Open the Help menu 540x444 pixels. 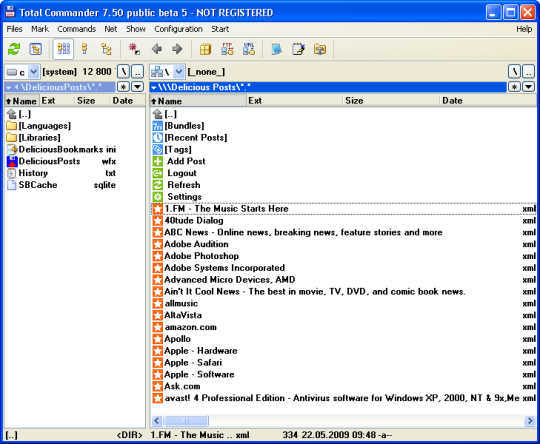tap(524, 29)
